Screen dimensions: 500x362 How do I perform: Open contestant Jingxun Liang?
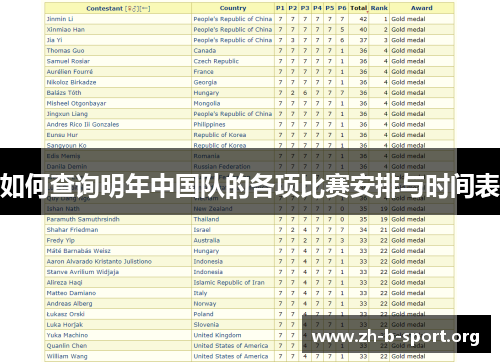point(67,114)
